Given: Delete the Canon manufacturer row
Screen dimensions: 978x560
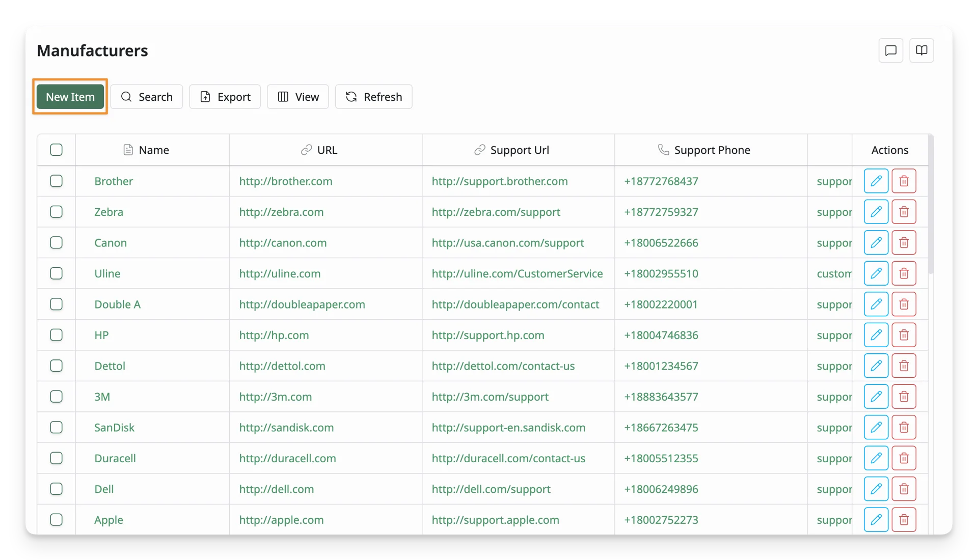Looking at the screenshot, I should (904, 242).
